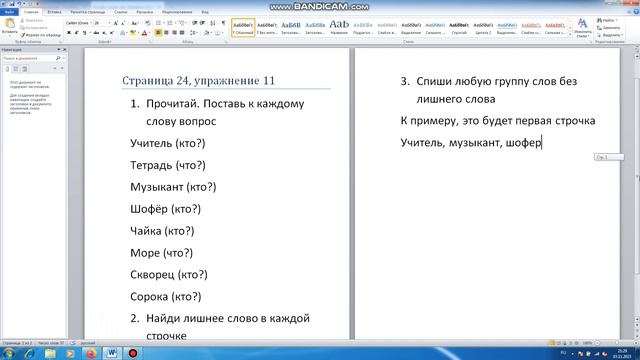Switch to the Вид (View) tab
640x360 pixels.
[x=205, y=12]
